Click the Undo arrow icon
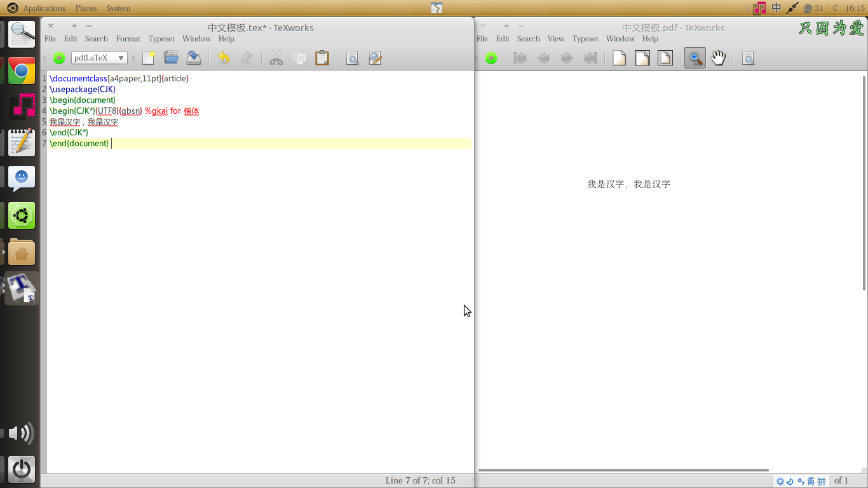 (224, 58)
